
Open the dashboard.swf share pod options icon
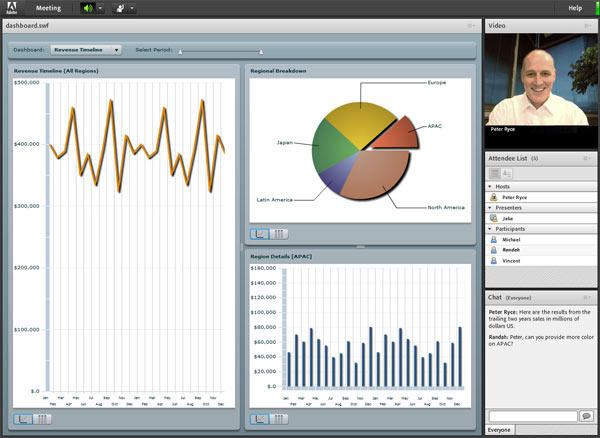click(471, 25)
